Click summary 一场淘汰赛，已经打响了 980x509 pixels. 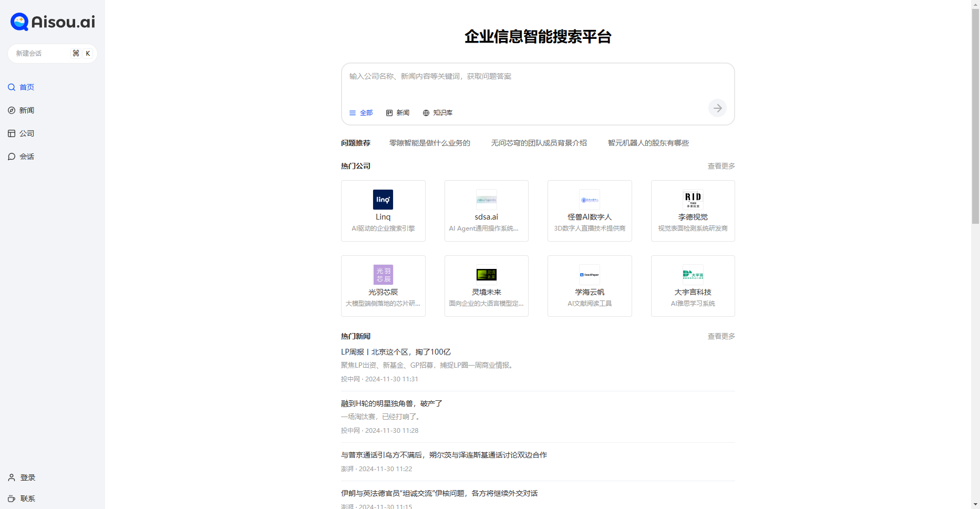click(380, 417)
